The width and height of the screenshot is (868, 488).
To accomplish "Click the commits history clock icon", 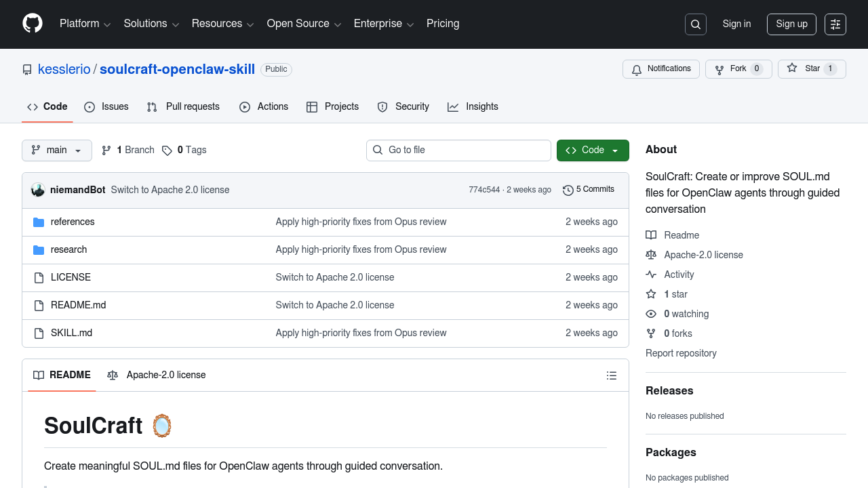I will 568,190.
